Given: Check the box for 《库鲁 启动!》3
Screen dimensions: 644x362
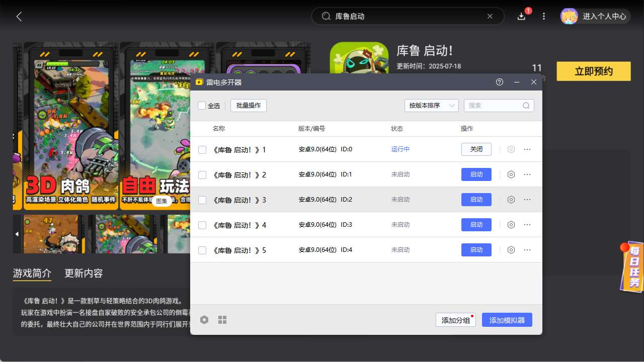Looking at the screenshot, I should [202, 200].
